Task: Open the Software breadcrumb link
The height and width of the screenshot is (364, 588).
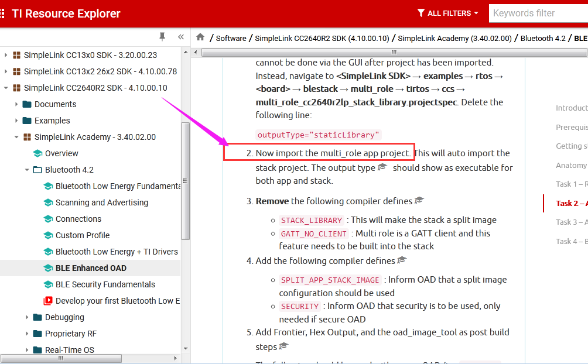Action: point(231,38)
